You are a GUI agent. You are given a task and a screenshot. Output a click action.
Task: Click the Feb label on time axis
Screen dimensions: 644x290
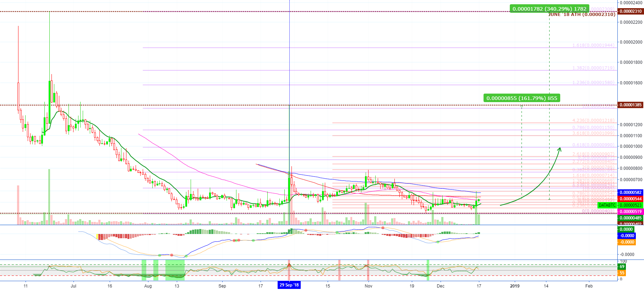tap(589, 286)
